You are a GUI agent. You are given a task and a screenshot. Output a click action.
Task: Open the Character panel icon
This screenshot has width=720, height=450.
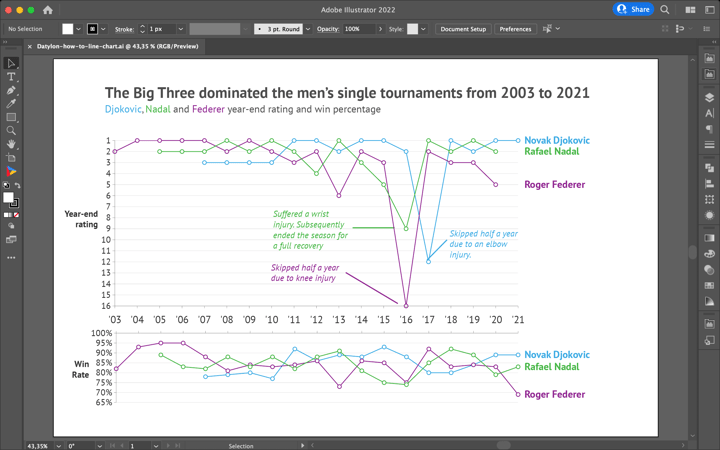[709, 113]
